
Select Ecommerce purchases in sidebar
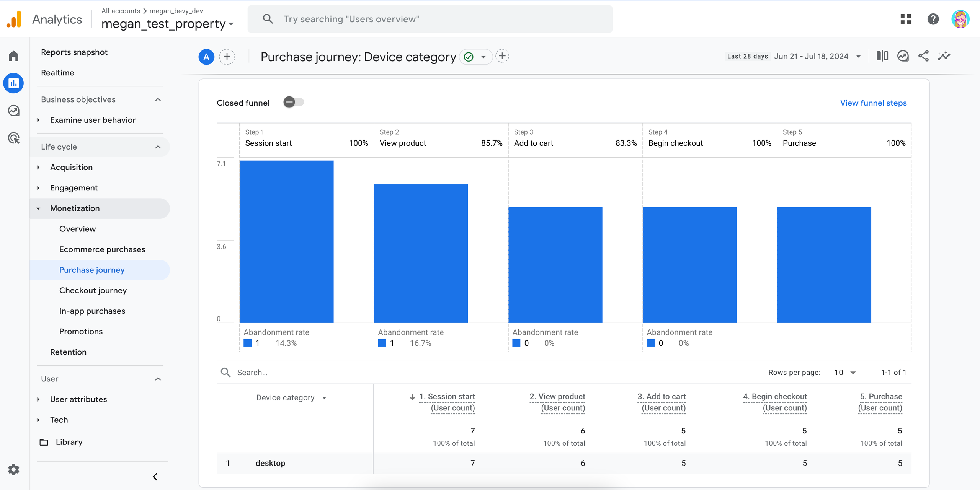point(102,249)
